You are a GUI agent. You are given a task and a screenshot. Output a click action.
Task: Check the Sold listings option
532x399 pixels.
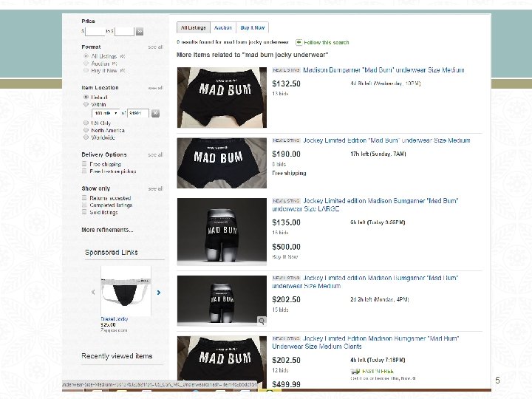coord(84,212)
